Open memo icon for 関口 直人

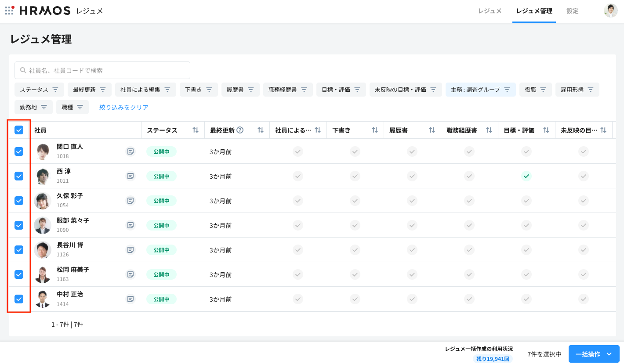point(131,151)
